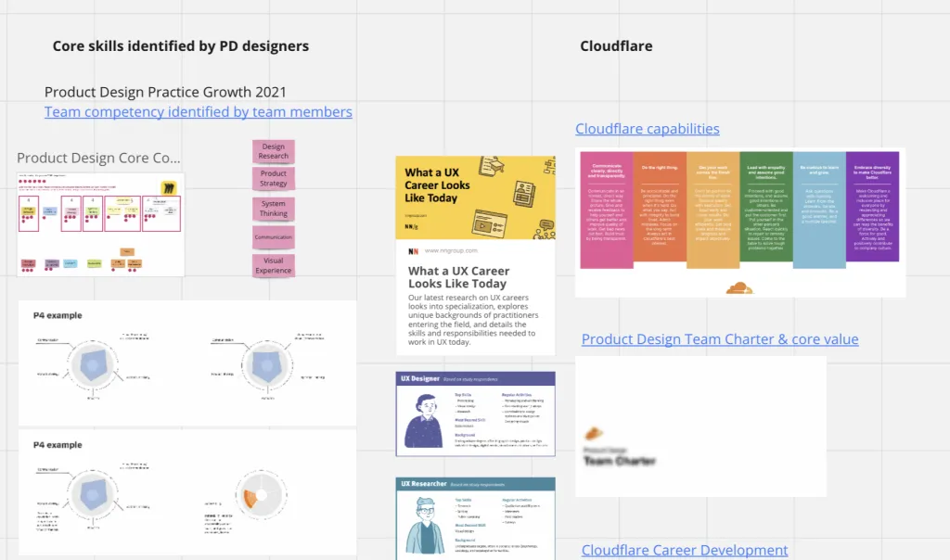
Task: Click the Cloudflare cloud logo under the core values
Action: [x=739, y=286]
